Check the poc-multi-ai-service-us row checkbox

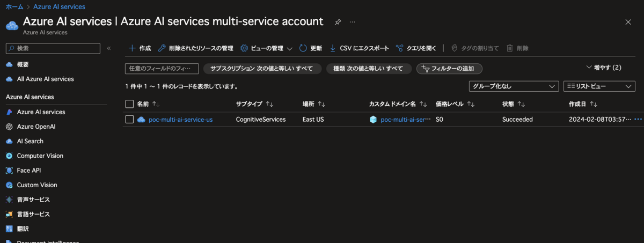click(x=129, y=120)
